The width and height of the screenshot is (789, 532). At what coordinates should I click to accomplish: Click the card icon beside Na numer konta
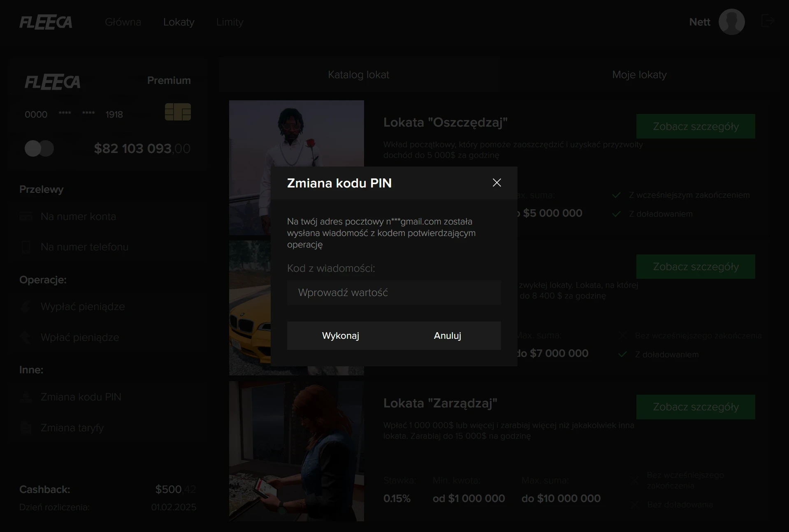[x=26, y=216]
